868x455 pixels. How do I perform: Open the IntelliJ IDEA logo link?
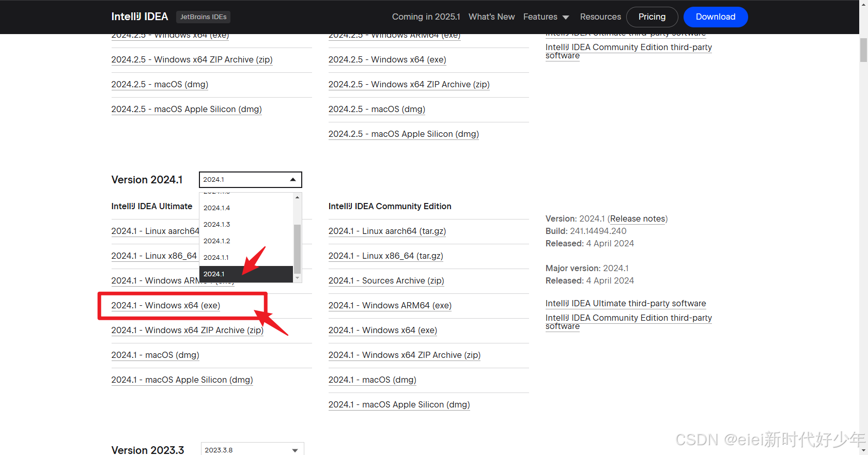pos(139,17)
